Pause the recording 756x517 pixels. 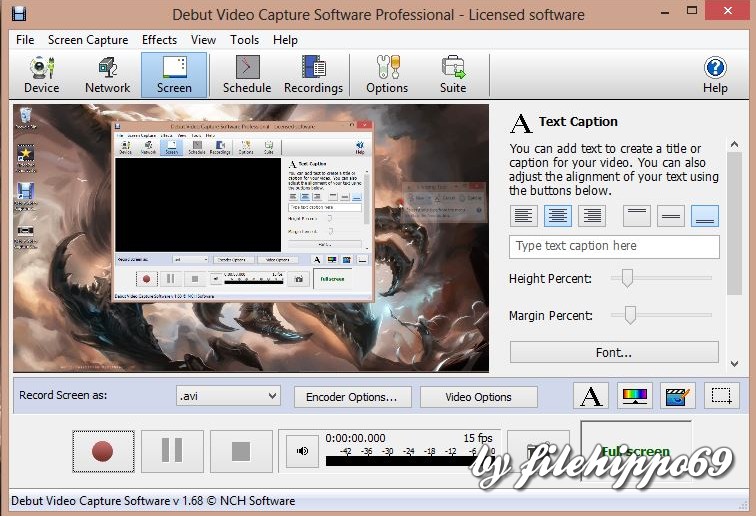pyautogui.click(x=172, y=451)
